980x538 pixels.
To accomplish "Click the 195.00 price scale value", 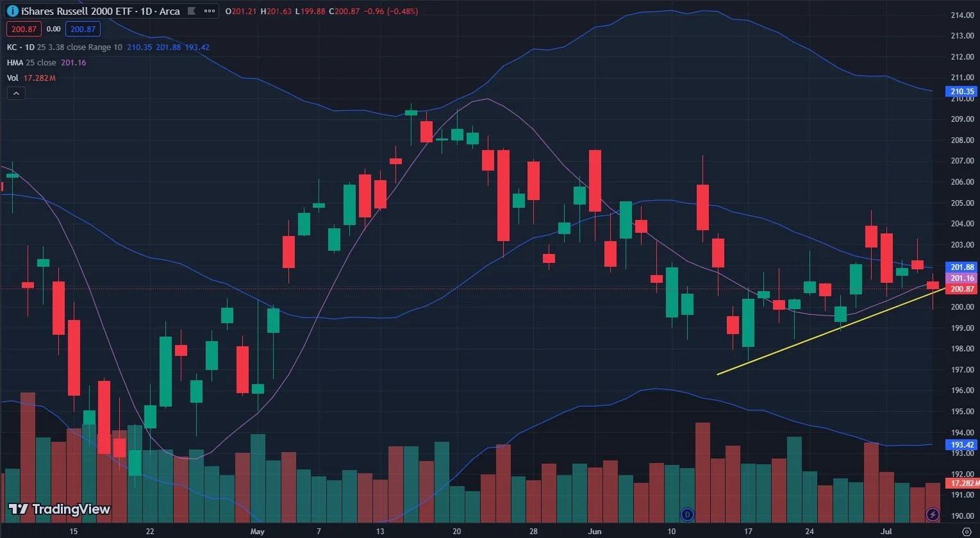I will [x=963, y=411].
